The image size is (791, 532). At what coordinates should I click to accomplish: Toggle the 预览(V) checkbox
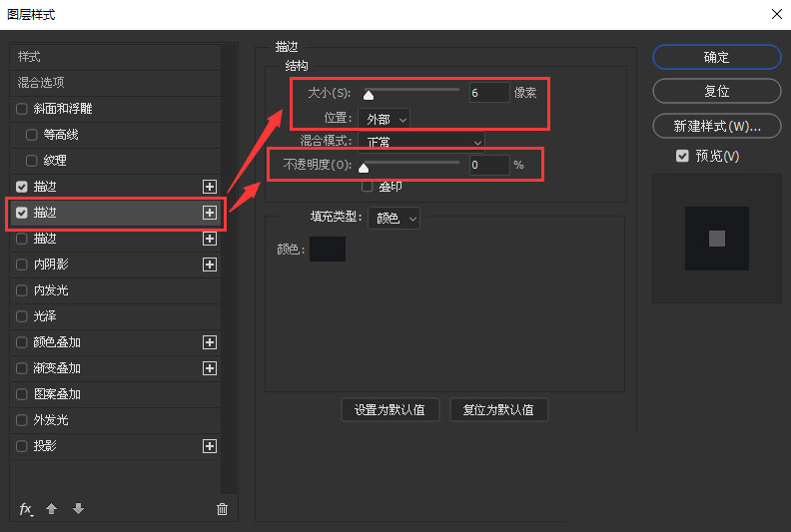tap(682, 156)
